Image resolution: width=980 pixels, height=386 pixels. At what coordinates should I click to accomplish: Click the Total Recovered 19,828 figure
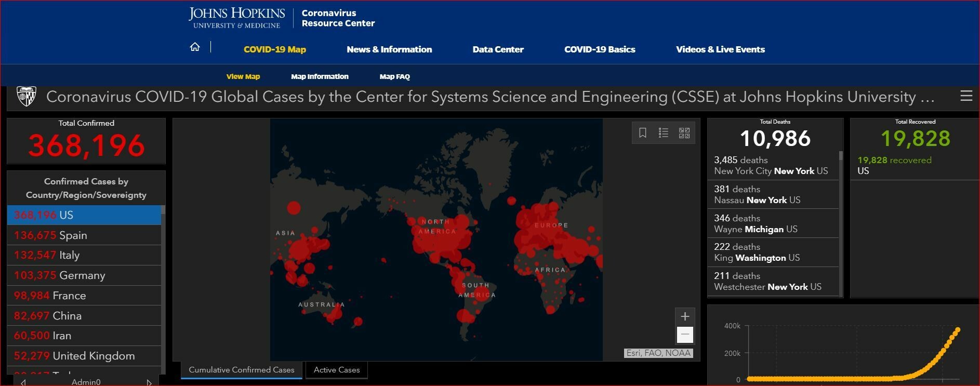click(x=915, y=139)
